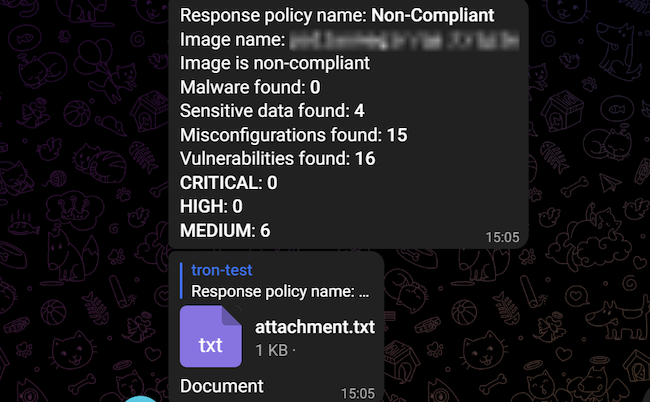This screenshot has width=650, height=402.
Task: Click the "Malware found: 0" line
Action: (250, 86)
